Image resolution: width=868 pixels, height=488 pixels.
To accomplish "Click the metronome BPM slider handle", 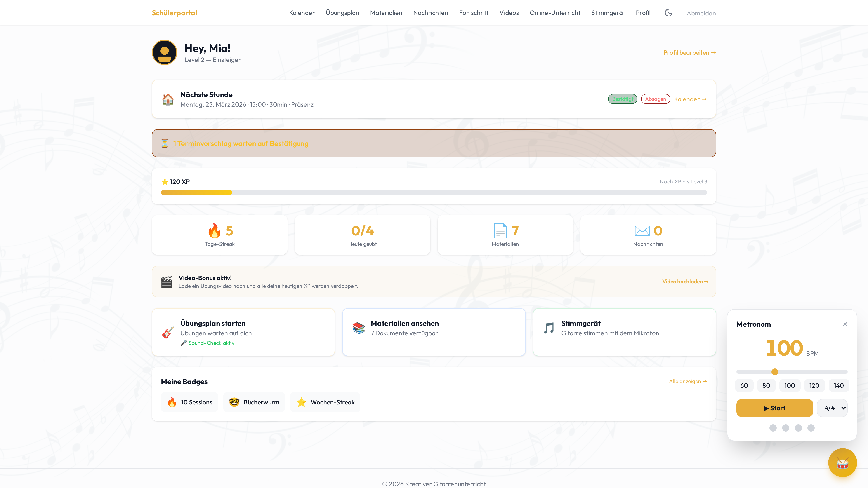I will tap(775, 372).
